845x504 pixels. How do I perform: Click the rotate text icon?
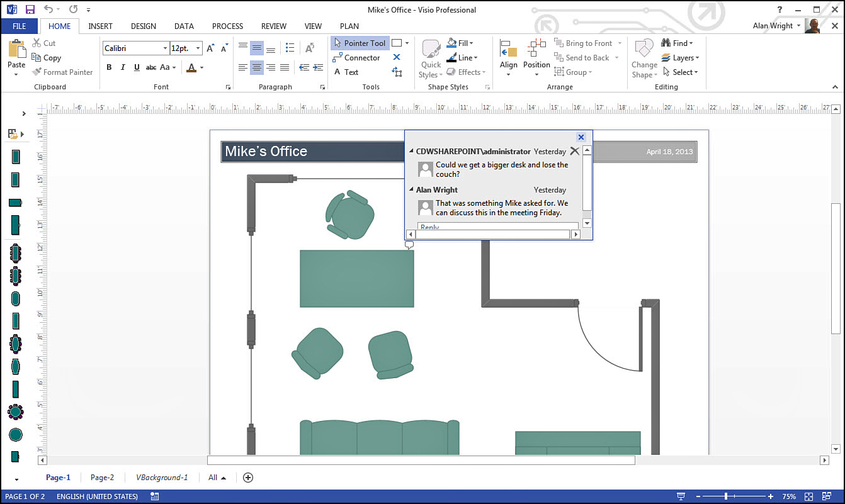(x=310, y=48)
